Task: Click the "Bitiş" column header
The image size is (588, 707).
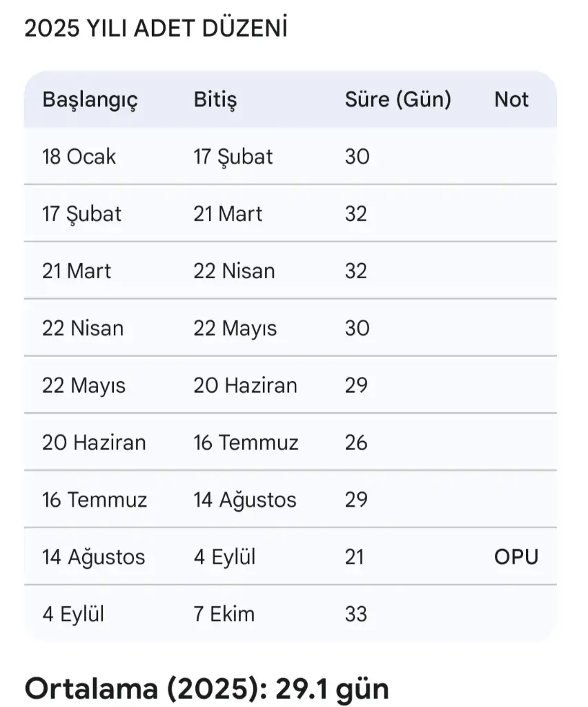Action: 215,100
